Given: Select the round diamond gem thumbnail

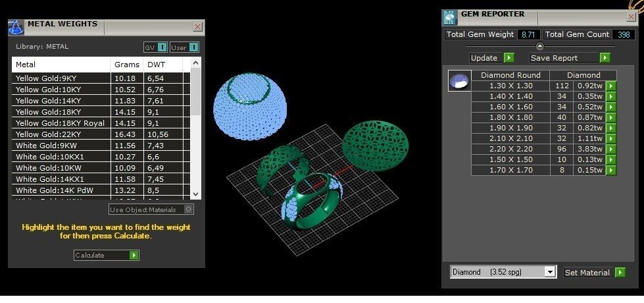Looking at the screenshot, I should [x=459, y=80].
